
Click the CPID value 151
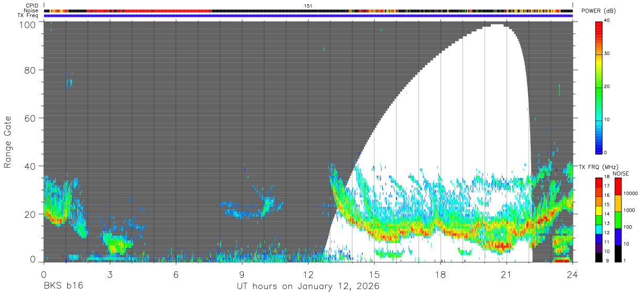tap(308, 6)
